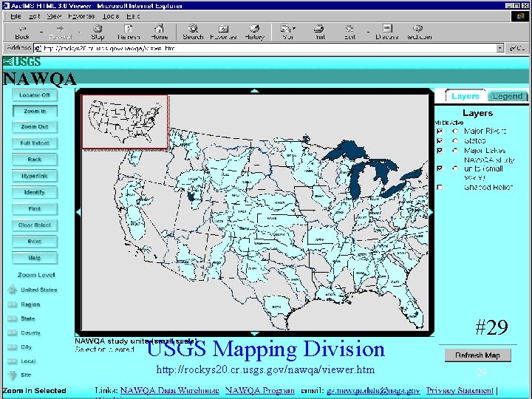The width and height of the screenshot is (532, 399).
Task: Select the Local zoom level icon
Action: point(13,361)
